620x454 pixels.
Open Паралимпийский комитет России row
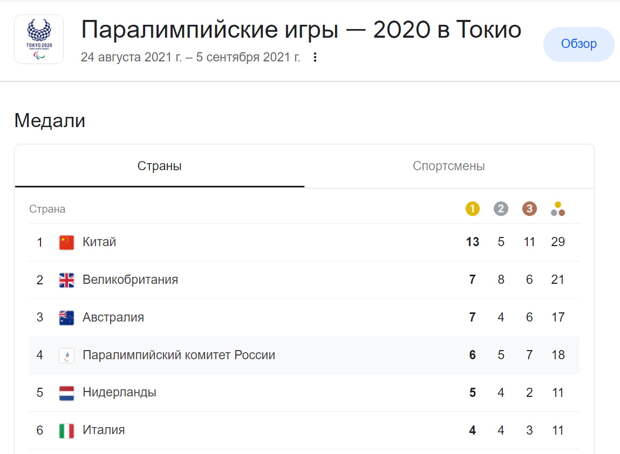[x=304, y=355]
